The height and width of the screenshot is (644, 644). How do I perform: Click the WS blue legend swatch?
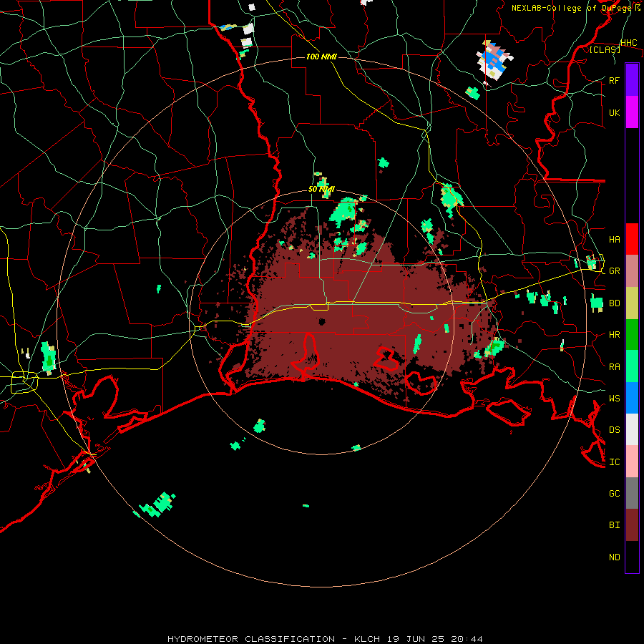coord(632,398)
